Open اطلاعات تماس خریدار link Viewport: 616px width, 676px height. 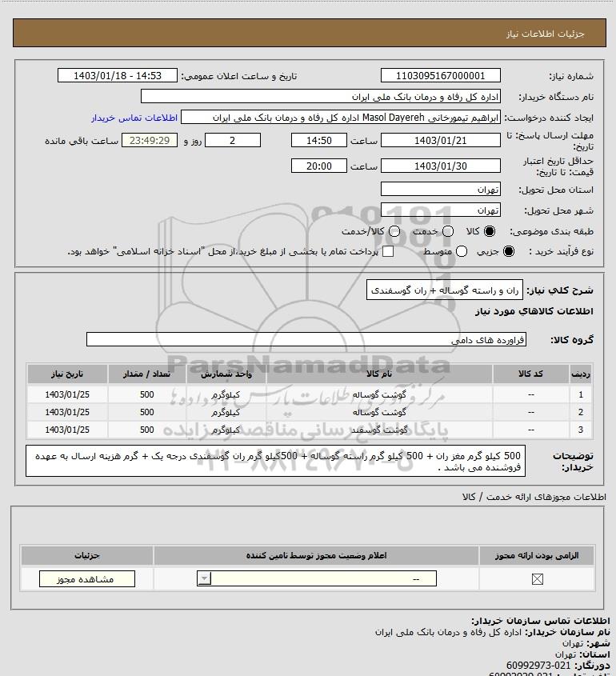134,118
